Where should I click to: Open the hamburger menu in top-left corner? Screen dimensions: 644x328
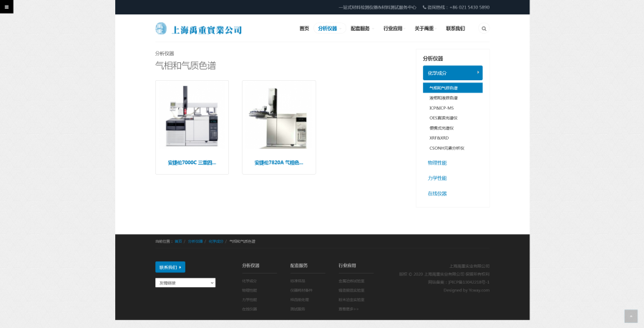(x=6, y=7)
